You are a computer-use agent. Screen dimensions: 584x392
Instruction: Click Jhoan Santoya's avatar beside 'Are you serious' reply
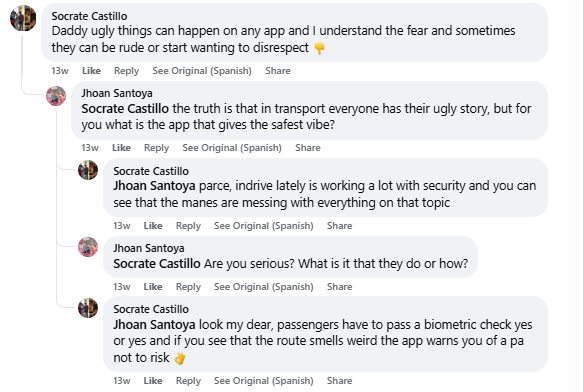click(x=88, y=247)
